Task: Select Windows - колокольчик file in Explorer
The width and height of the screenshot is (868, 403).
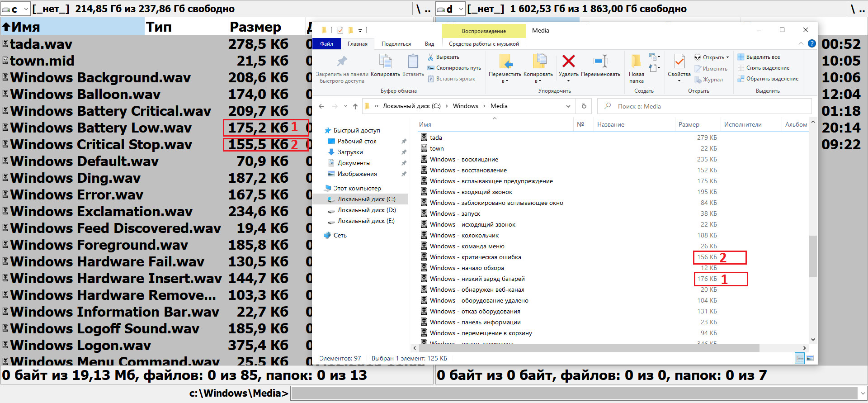Action: click(464, 235)
